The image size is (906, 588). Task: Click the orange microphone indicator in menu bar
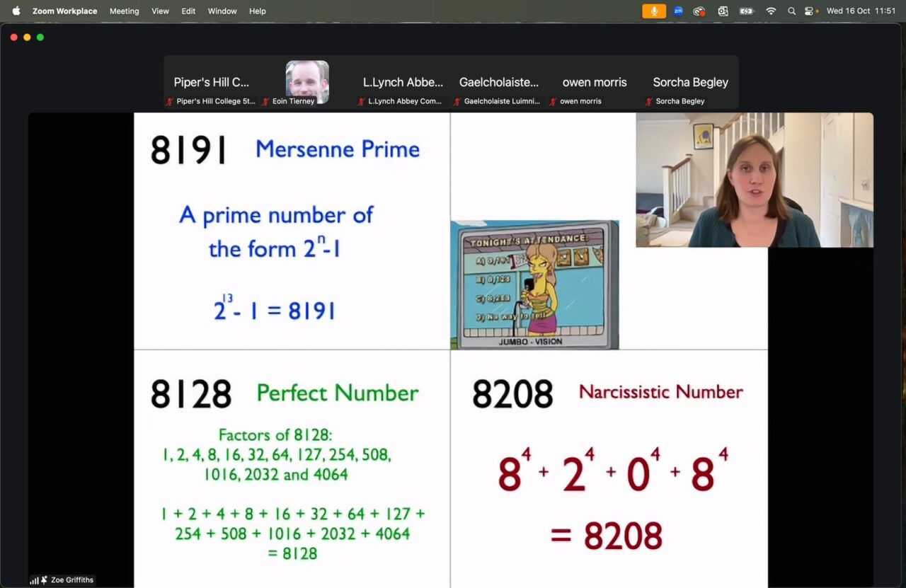click(x=654, y=11)
